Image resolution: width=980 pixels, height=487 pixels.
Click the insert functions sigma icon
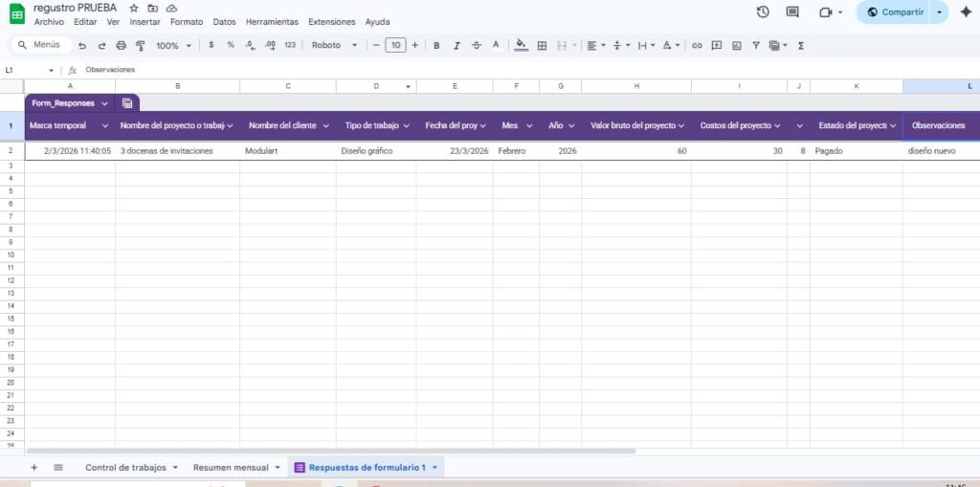[801, 45]
